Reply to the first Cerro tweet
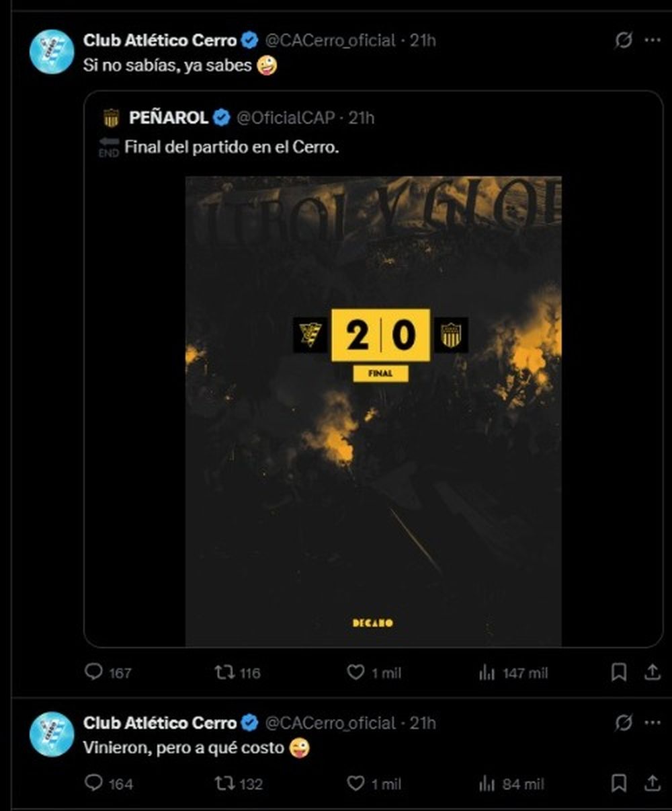This screenshot has width=672, height=811. [94, 672]
